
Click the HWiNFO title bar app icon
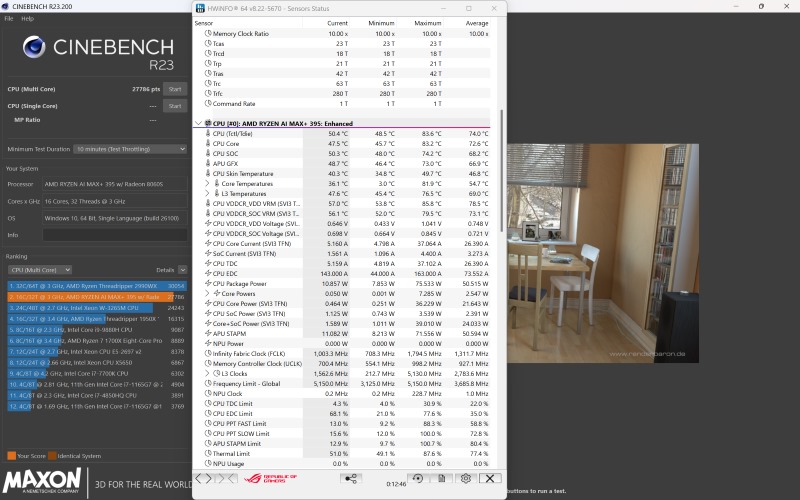click(200, 8)
